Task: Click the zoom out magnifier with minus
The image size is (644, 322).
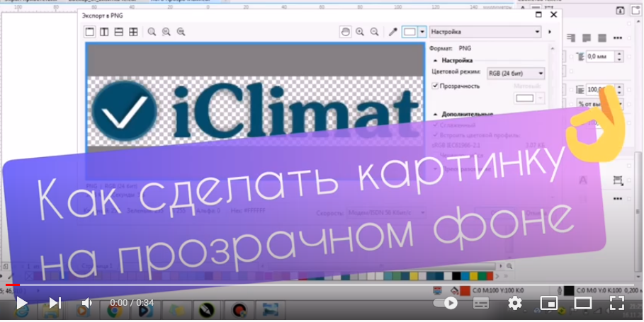Action: (x=374, y=32)
